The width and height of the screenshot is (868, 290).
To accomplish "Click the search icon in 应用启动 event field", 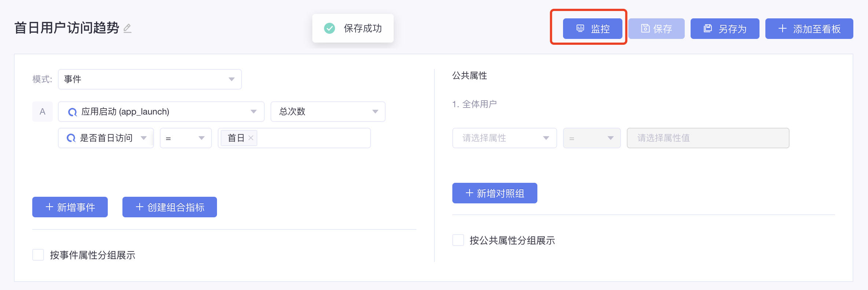I will [x=73, y=112].
